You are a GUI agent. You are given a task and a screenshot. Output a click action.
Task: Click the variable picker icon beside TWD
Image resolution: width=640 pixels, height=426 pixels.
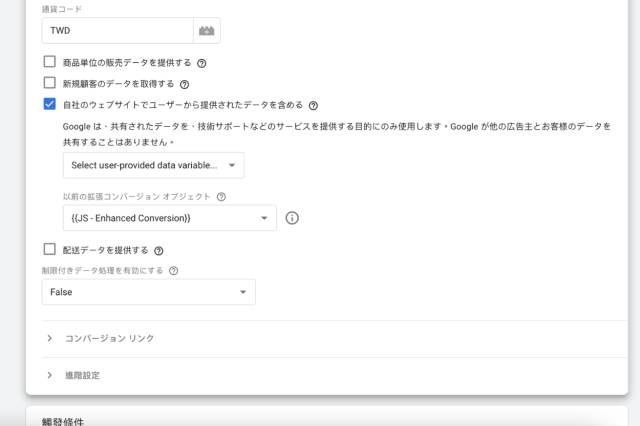point(207,31)
